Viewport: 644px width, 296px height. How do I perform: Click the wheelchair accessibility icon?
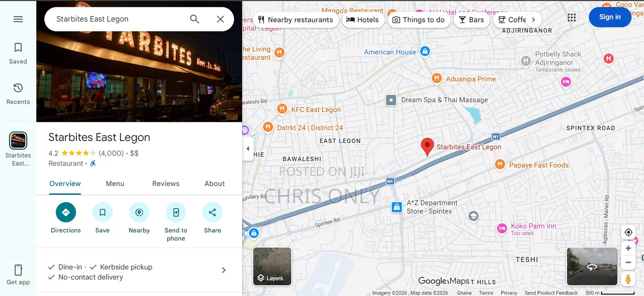(x=93, y=164)
